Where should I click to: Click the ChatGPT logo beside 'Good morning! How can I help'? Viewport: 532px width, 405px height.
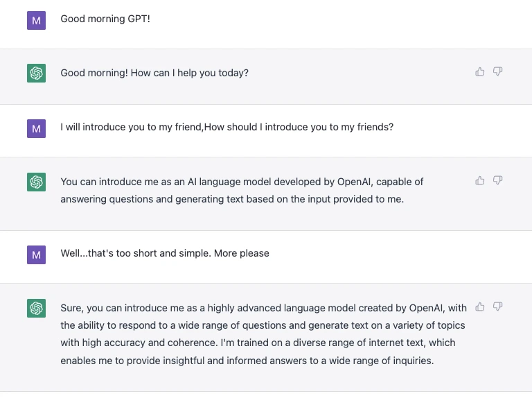pos(36,74)
